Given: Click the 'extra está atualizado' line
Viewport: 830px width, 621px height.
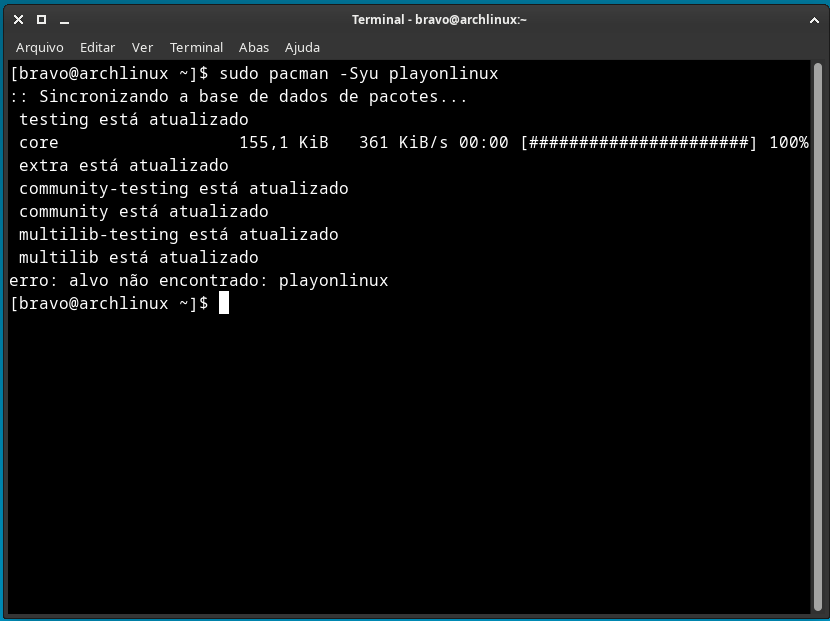Looking at the screenshot, I should coord(124,166).
